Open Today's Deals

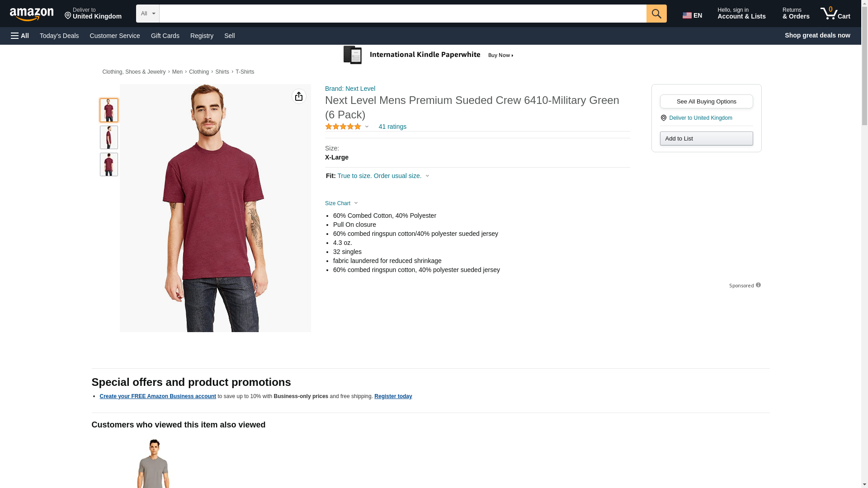pos(59,36)
